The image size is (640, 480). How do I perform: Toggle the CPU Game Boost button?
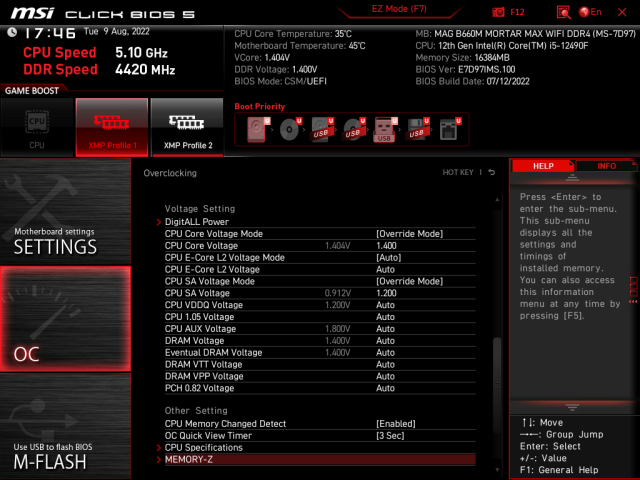coord(37,127)
